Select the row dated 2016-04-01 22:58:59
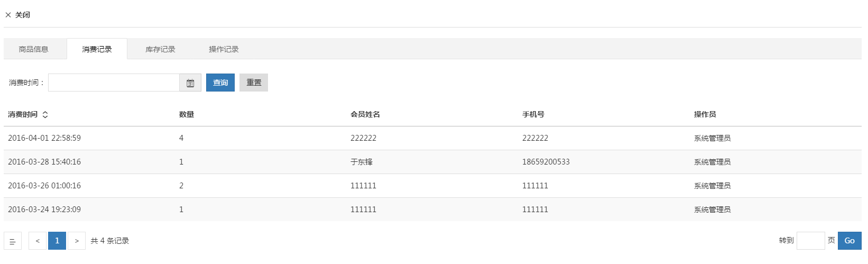The width and height of the screenshot is (868, 264). click(x=432, y=138)
